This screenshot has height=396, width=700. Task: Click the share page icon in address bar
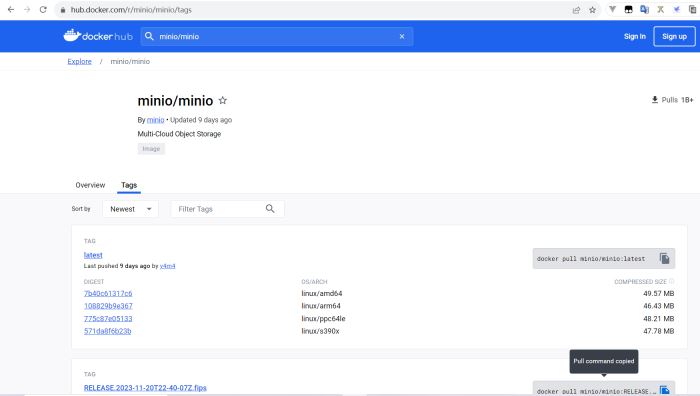[x=576, y=10]
